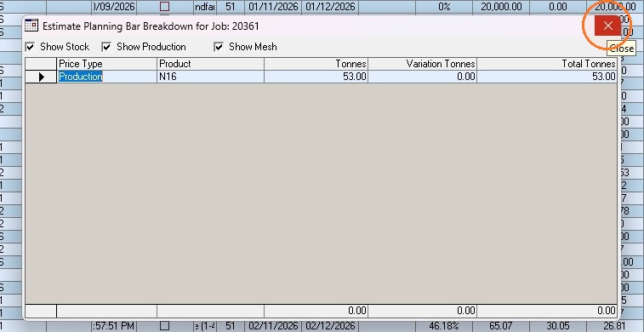Disable the Show Mesh checkbox
644x332 pixels.
click(219, 47)
